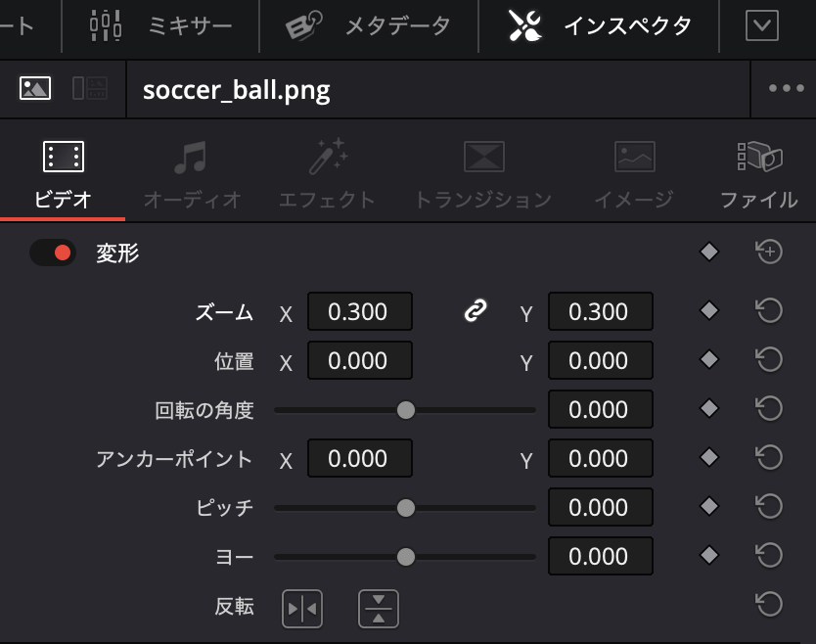Image resolution: width=816 pixels, height=644 pixels.
Task: Open the ellipsis options menu
Action: point(789,89)
